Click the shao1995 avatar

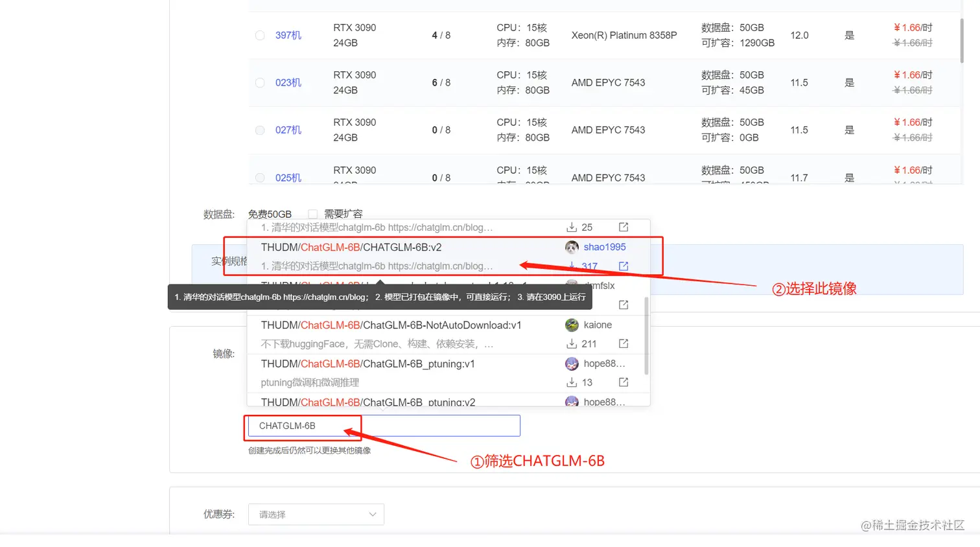click(572, 247)
